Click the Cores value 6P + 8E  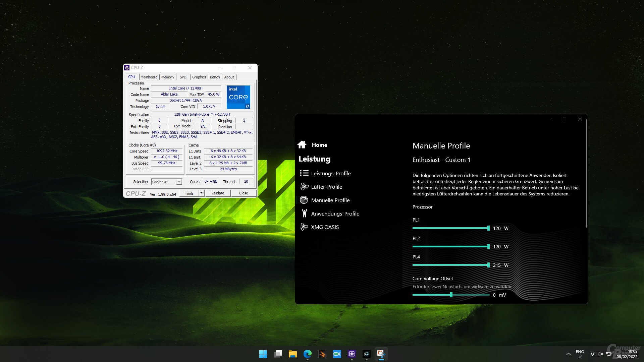(211, 181)
